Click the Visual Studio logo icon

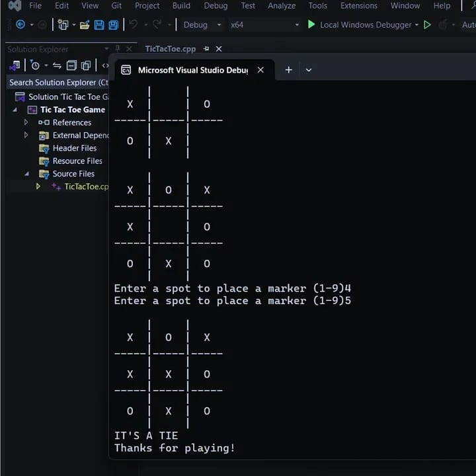click(x=15, y=5)
